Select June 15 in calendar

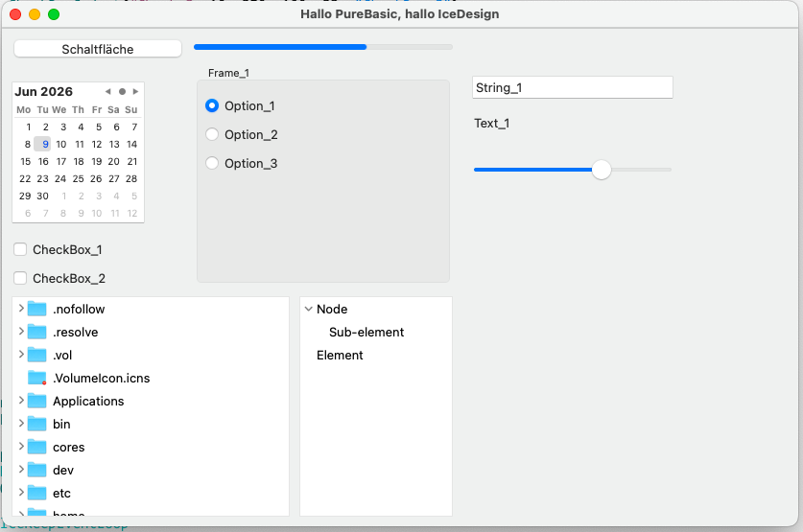coord(26,162)
